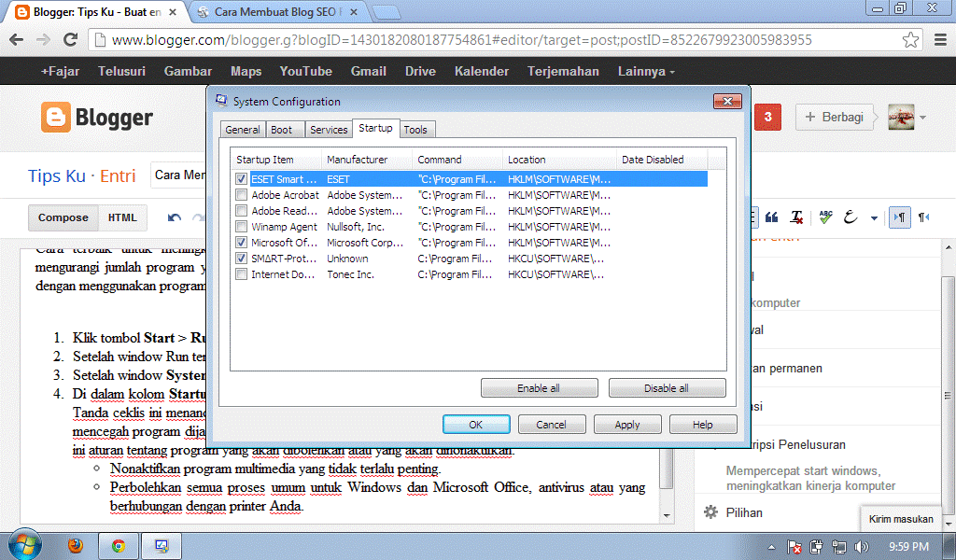Open Drive link in Google bar
Viewport: 956px width, 560px height.
(x=420, y=71)
